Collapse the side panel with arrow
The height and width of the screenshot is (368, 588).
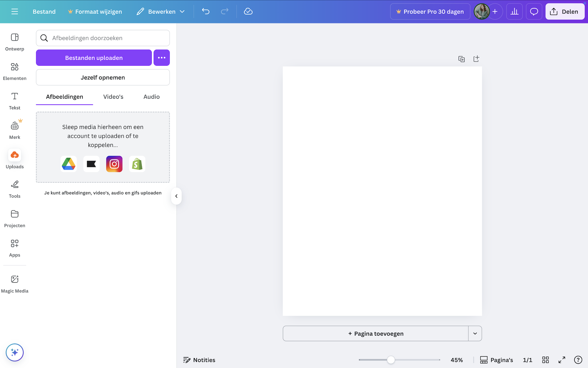(x=176, y=196)
